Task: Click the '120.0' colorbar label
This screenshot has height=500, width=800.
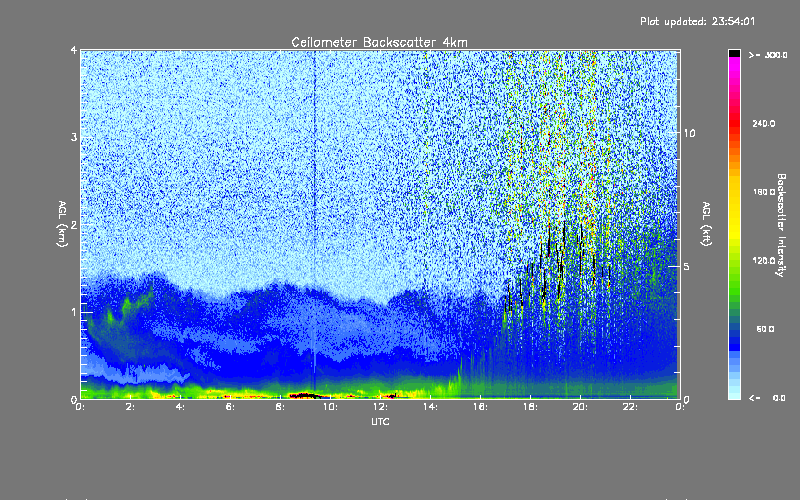Action: click(764, 261)
